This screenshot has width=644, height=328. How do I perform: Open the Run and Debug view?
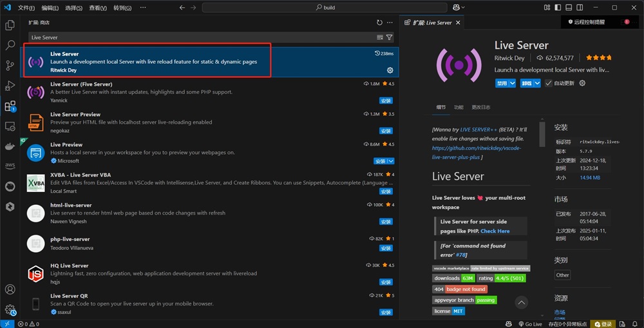tap(10, 86)
